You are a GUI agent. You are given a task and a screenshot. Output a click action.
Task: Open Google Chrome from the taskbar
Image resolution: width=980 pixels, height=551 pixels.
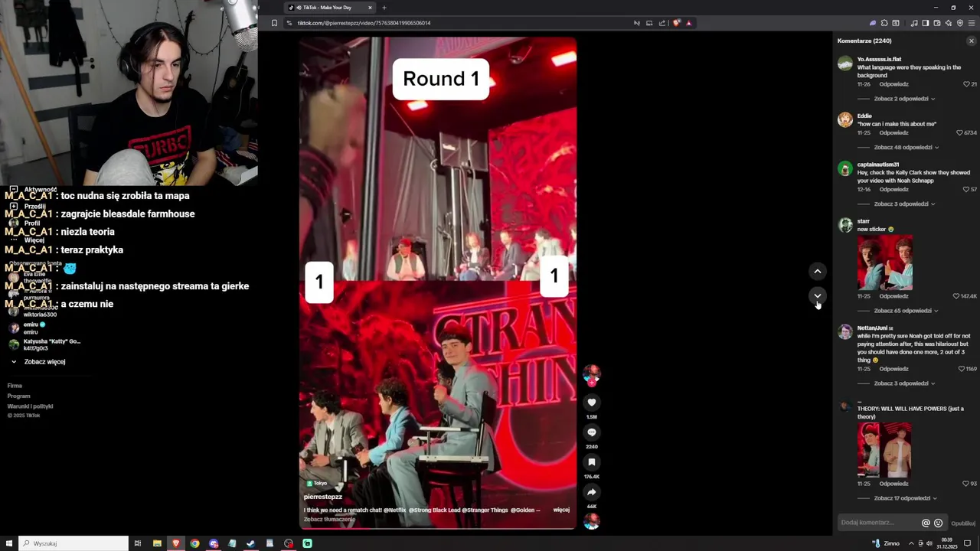point(194,543)
